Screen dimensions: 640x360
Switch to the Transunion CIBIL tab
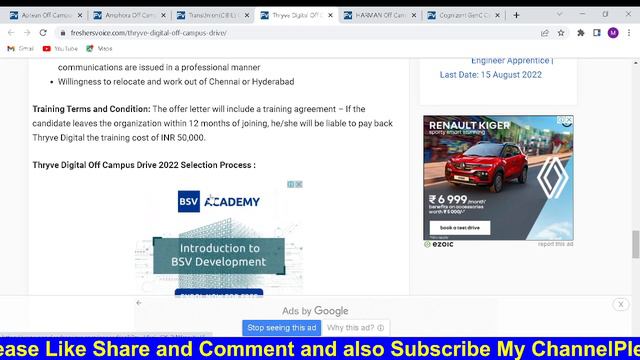pos(213,15)
